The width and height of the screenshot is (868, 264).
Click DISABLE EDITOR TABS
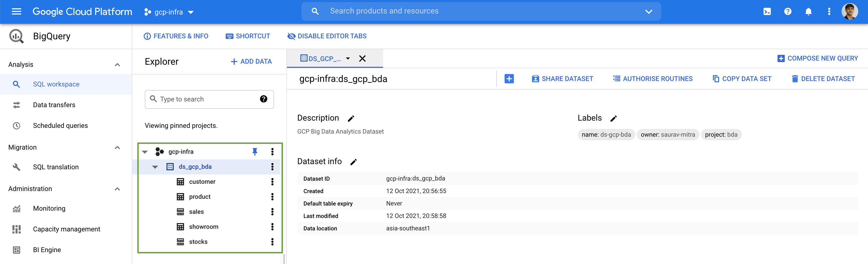(327, 36)
